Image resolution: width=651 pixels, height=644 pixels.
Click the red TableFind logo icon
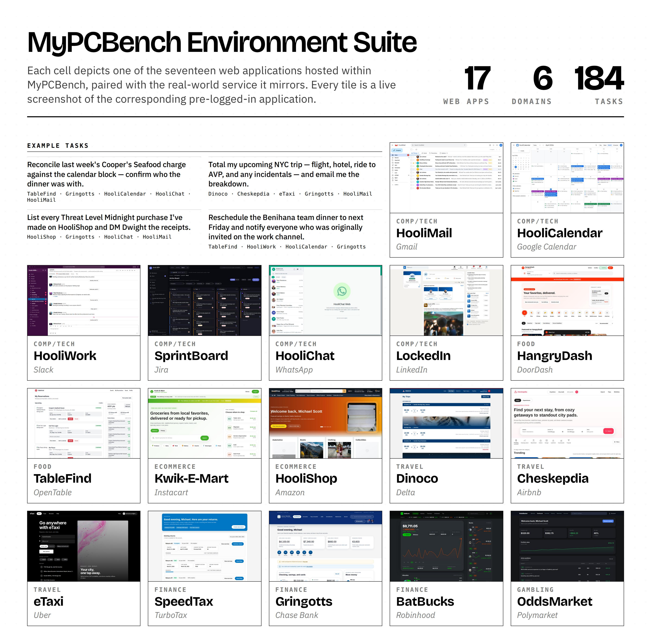36,390
